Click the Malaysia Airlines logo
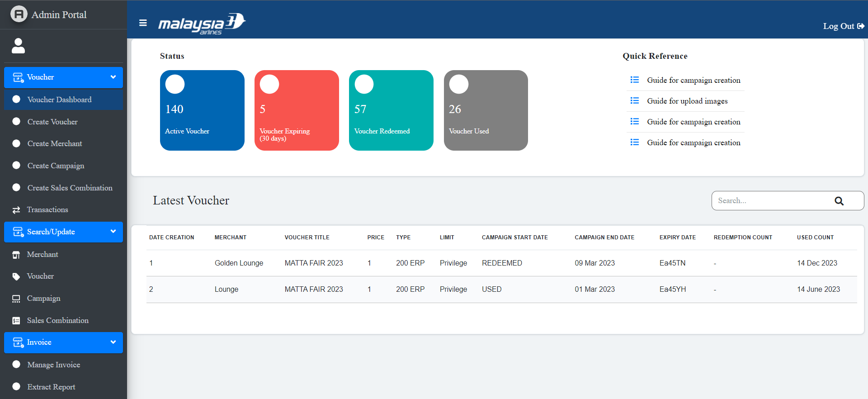868x399 pixels. (202, 24)
